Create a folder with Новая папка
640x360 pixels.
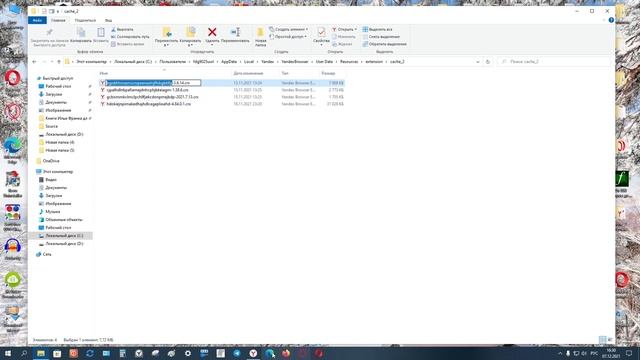click(x=260, y=37)
